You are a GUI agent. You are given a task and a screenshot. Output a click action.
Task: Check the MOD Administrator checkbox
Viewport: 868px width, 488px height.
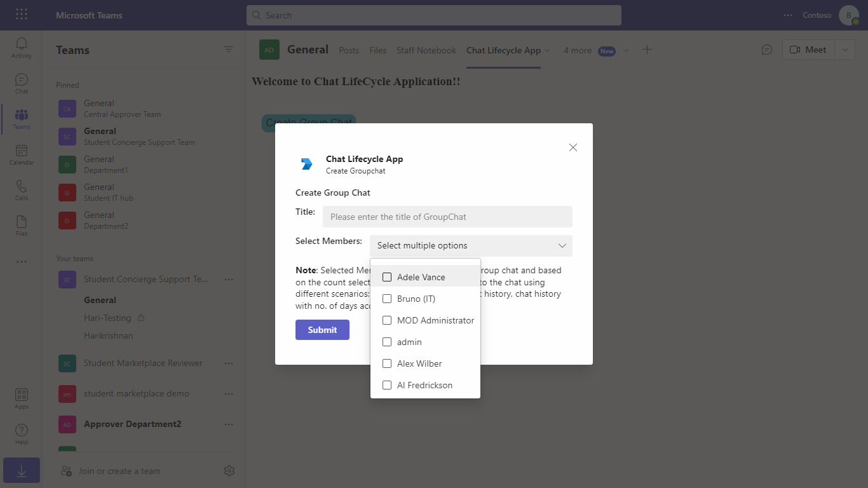(x=387, y=320)
